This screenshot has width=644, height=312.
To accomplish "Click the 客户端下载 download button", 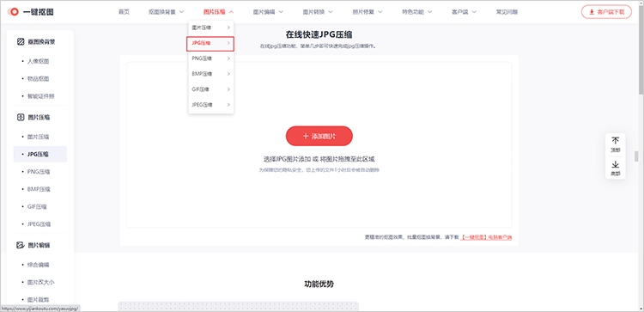I will pos(606,12).
